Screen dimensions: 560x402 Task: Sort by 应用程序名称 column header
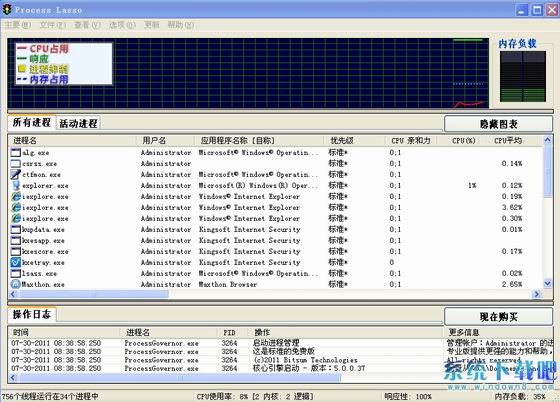click(x=260, y=141)
